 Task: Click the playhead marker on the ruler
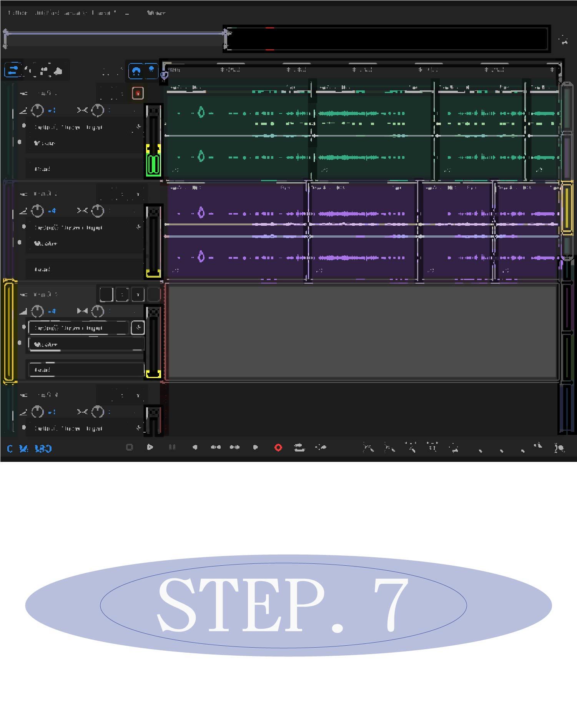point(164,75)
